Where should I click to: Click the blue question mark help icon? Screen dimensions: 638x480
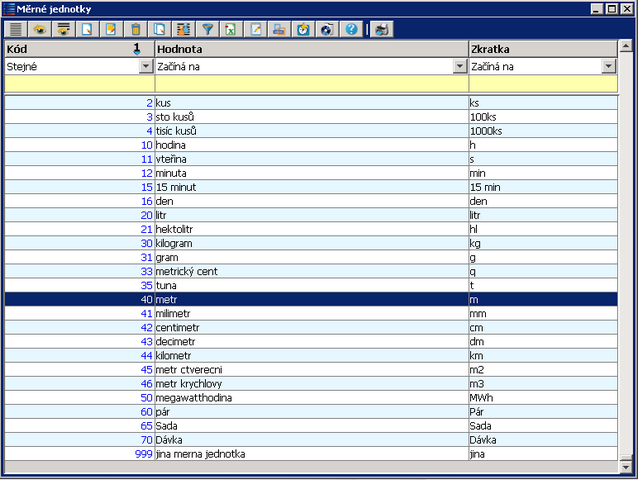click(351, 29)
